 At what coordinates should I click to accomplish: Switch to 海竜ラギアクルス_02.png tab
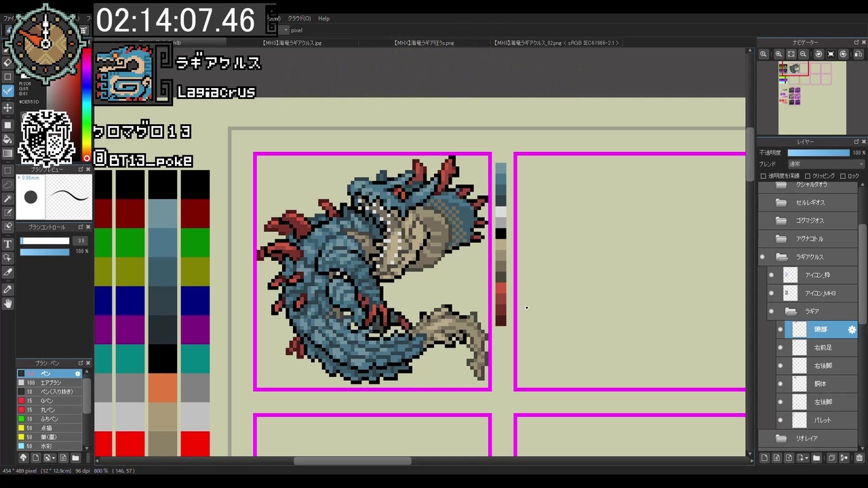pyautogui.click(x=556, y=43)
